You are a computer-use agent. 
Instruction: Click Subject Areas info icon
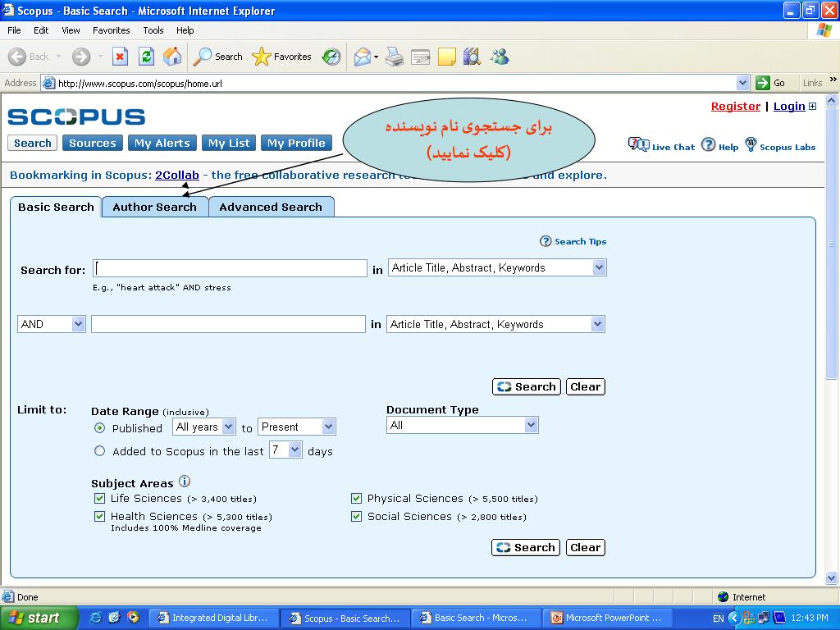coord(185,481)
